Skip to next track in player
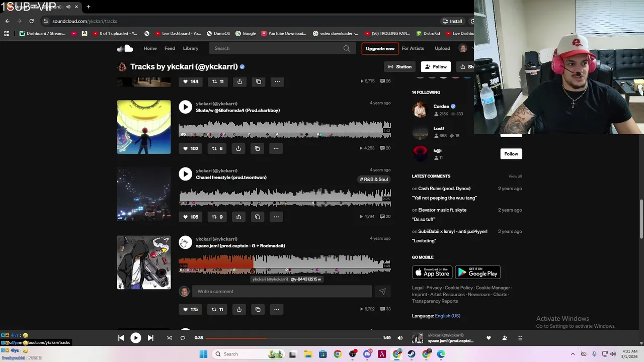The height and width of the screenshot is (362, 644). [x=150, y=338]
